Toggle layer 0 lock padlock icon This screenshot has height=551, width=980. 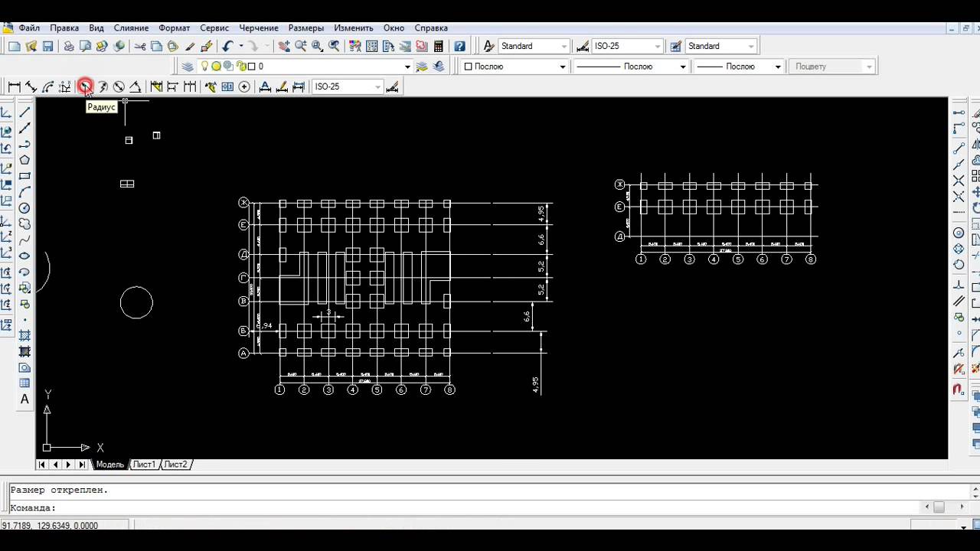point(241,67)
